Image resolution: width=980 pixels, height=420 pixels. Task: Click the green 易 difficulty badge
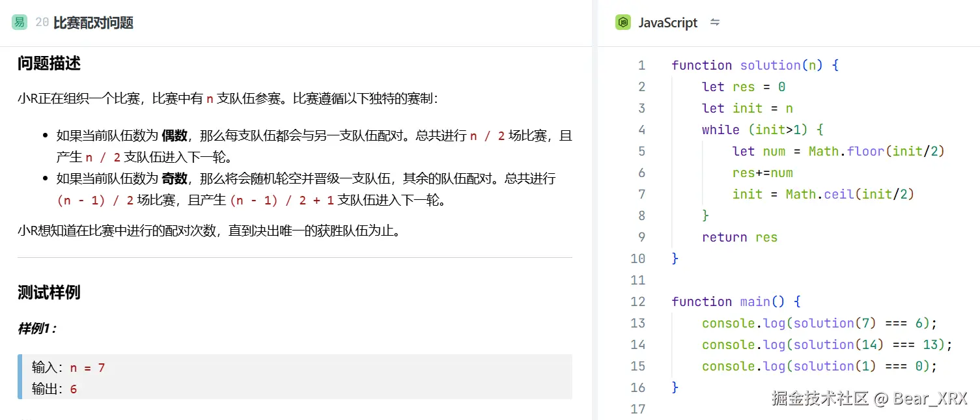coord(20,22)
